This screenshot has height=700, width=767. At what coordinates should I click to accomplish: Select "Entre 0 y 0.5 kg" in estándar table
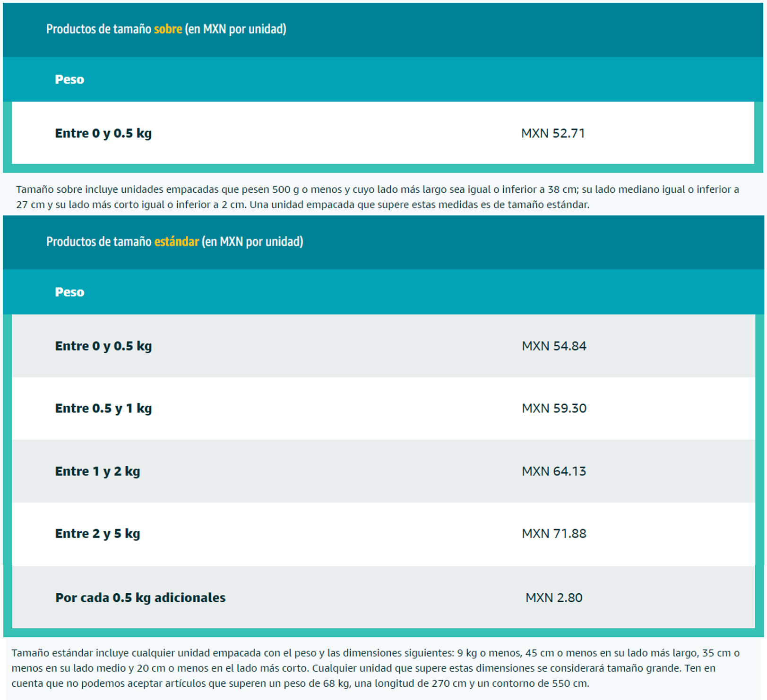click(x=103, y=346)
